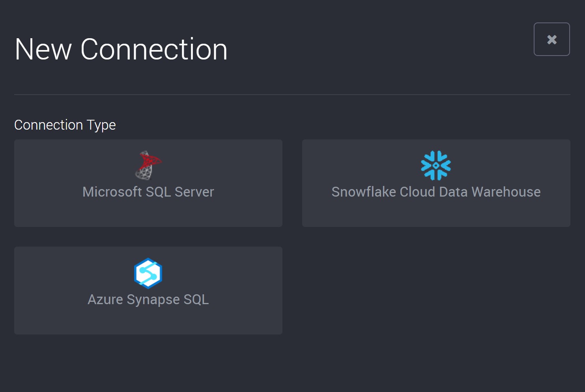Click the Microsoft SQL Server logo icon
The width and height of the screenshot is (585, 392).
click(x=148, y=165)
